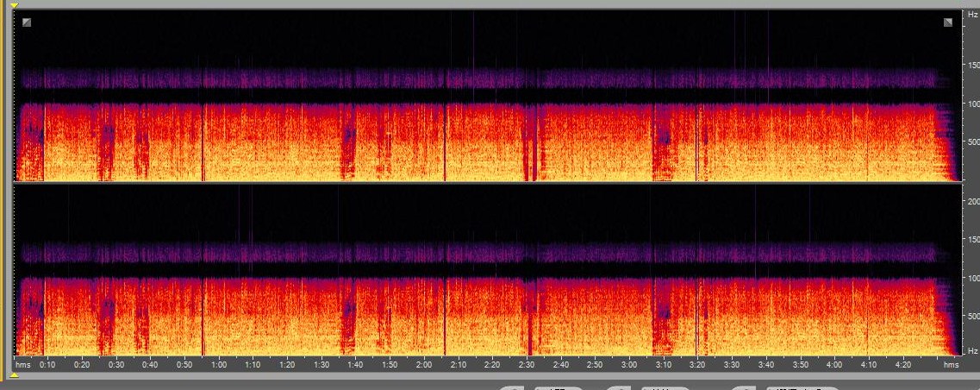
Task: Click the 1:40 tick on the time ruler
Action: pyautogui.click(x=355, y=365)
